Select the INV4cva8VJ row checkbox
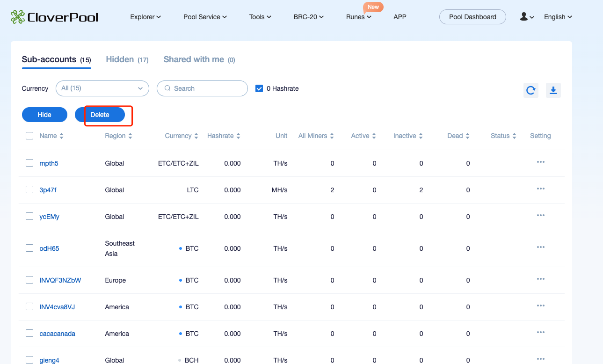Screen dimensions: 603x364 [29, 306]
